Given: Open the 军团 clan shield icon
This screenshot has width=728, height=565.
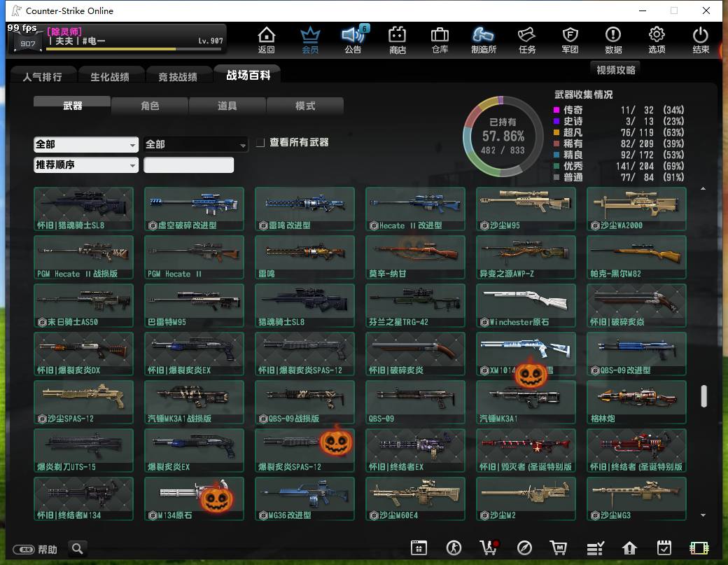Looking at the screenshot, I should [x=570, y=40].
